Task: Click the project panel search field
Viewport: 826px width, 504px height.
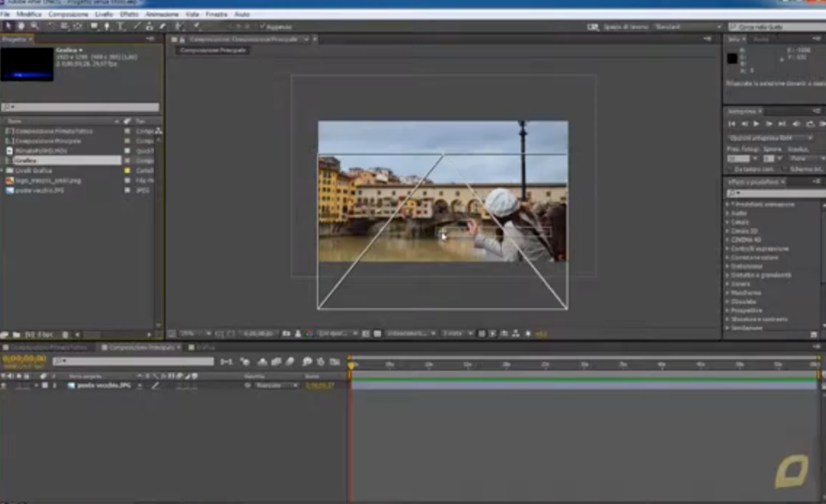Action: 80,107
